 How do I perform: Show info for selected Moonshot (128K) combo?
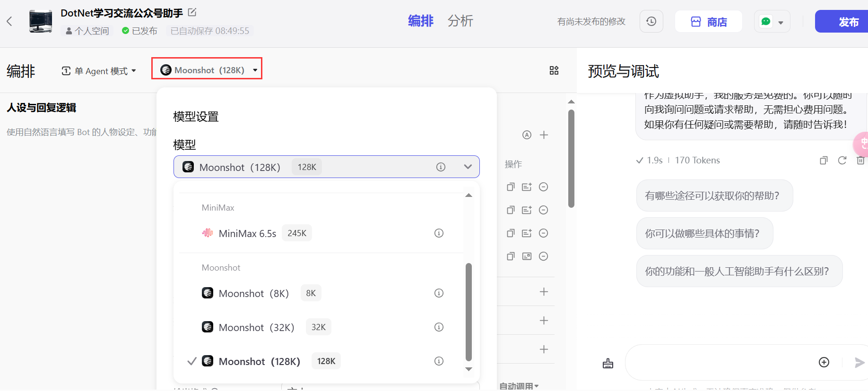(441, 167)
